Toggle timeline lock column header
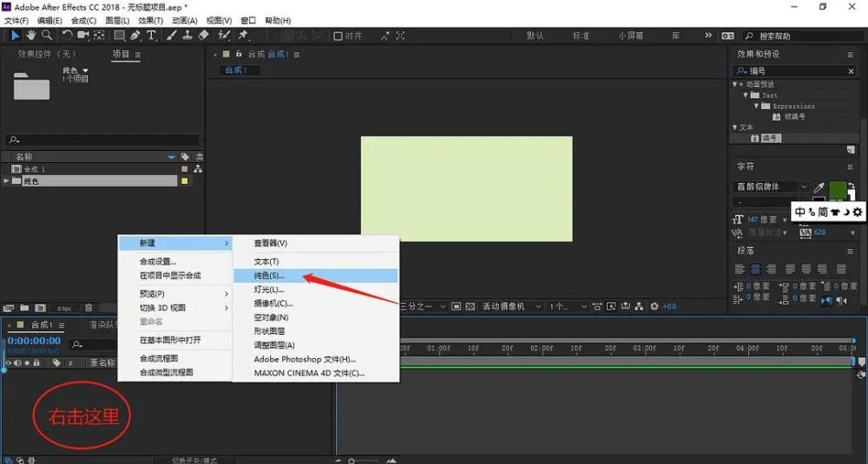Image resolution: width=868 pixels, height=464 pixels. tap(36, 363)
